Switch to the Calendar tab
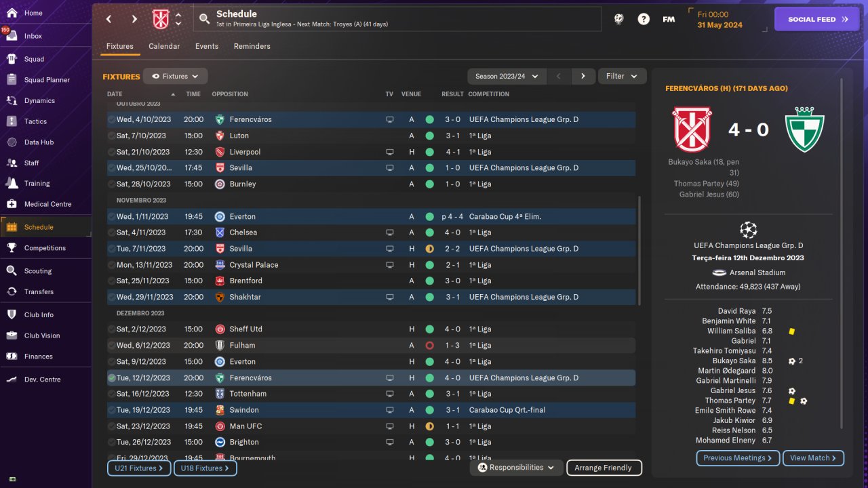Screen dimensions: 868x488 tap(164, 46)
